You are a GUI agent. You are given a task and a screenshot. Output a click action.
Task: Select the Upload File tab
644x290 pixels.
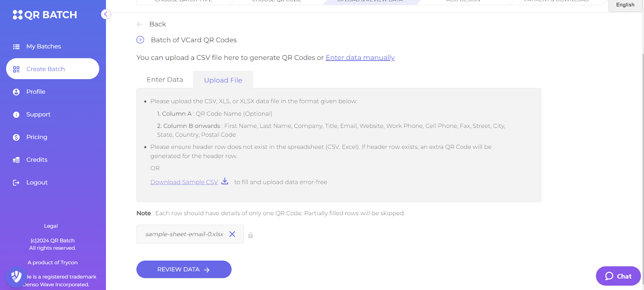click(223, 80)
